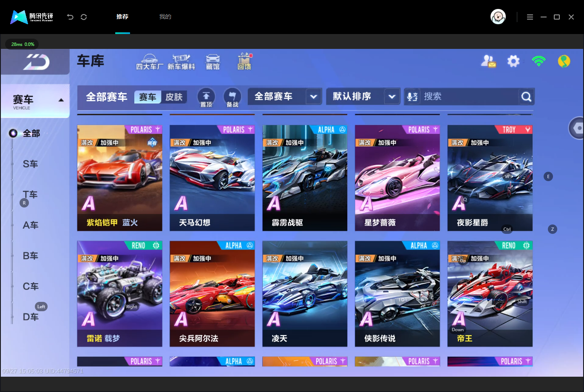Click the hexagon side panel button
This screenshot has width=584, height=392.
tap(577, 128)
